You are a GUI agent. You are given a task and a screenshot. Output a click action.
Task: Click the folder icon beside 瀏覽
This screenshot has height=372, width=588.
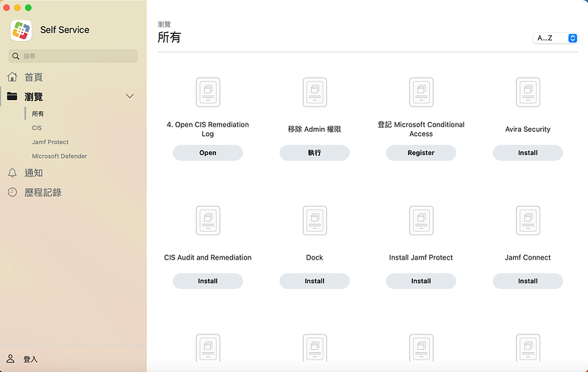click(12, 96)
